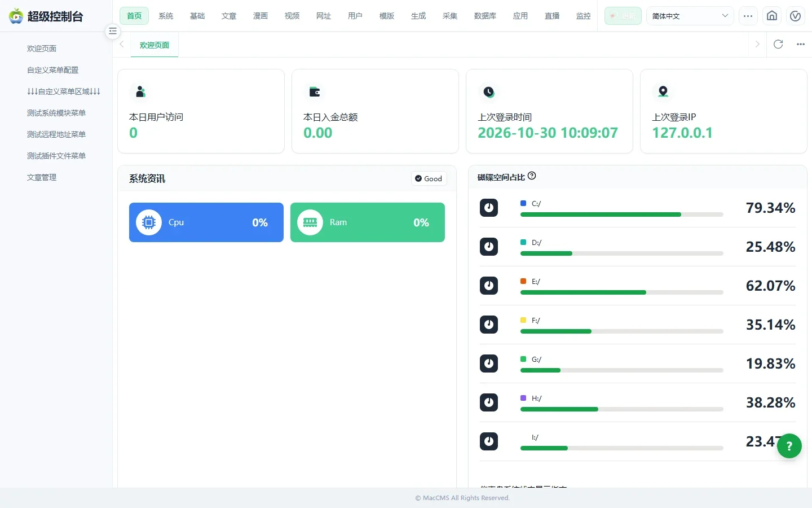
Task: Open 测试远程地址菜单 in the sidebar
Action: pyautogui.click(x=56, y=134)
